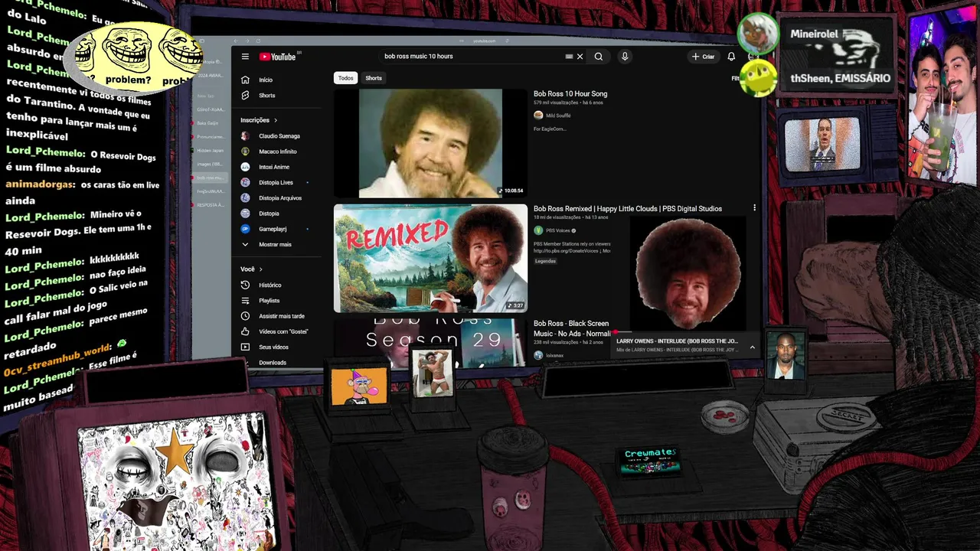980x551 pixels.
Task: Click the YouTube logo
Action: tap(279, 57)
